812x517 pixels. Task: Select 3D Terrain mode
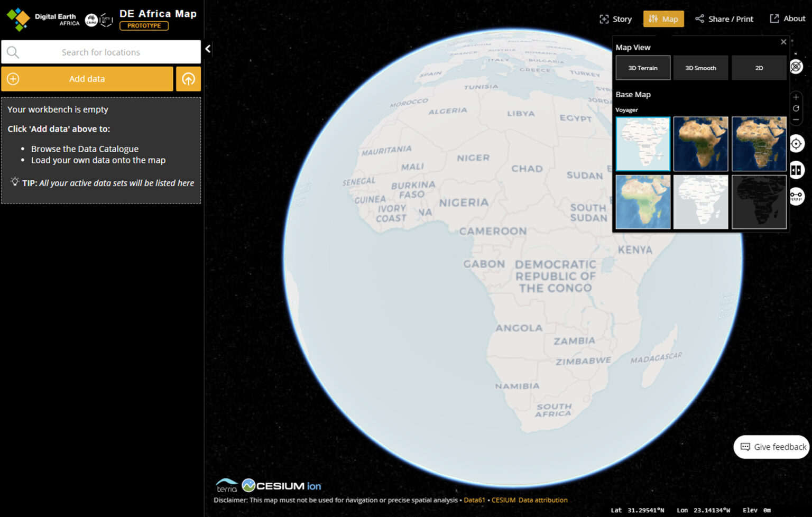[643, 68]
